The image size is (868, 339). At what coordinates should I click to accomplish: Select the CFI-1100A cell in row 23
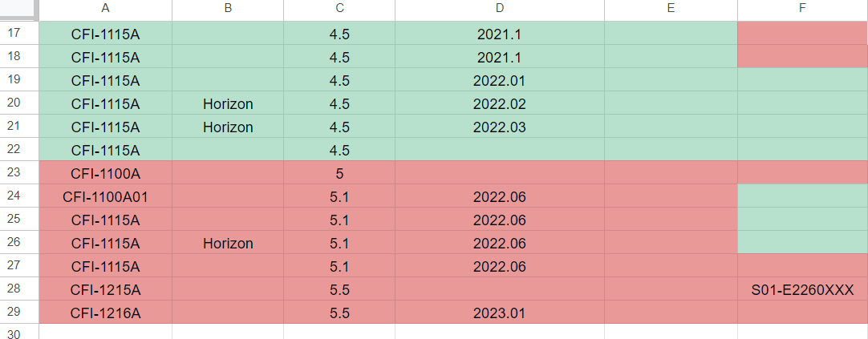[x=105, y=173]
